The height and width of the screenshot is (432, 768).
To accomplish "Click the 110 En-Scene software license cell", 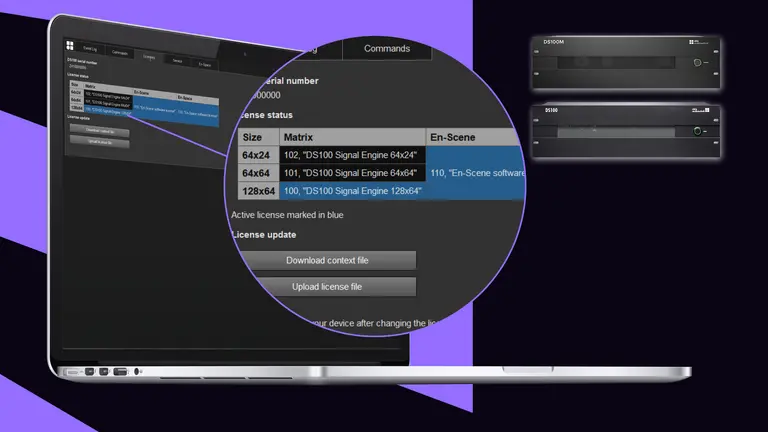I will (476, 173).
